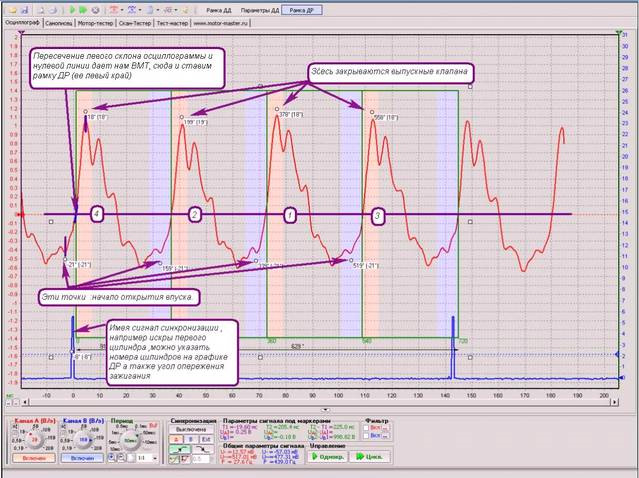
Task: Click the panel collapse arrow below the graph
Action: tap(325, 410)
